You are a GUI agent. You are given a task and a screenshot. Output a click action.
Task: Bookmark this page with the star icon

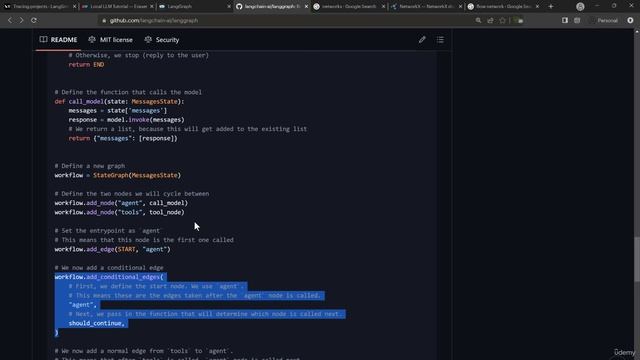tap(502, 20)
